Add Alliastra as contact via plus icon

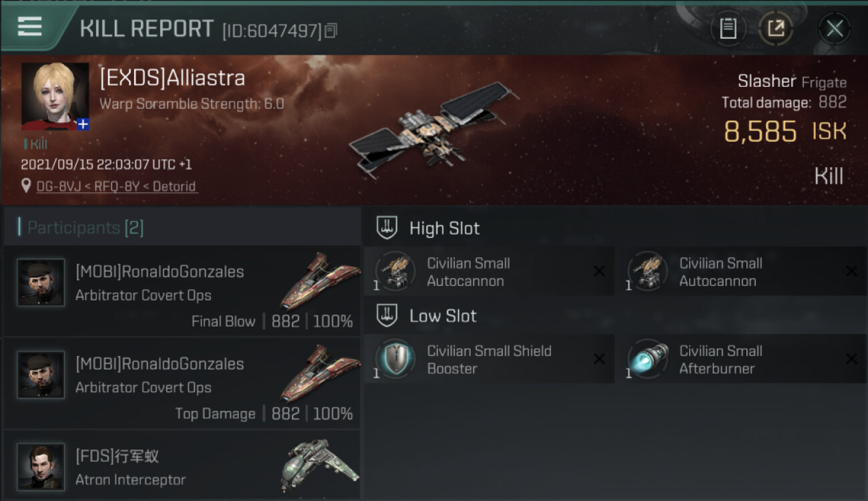[82, 124]
